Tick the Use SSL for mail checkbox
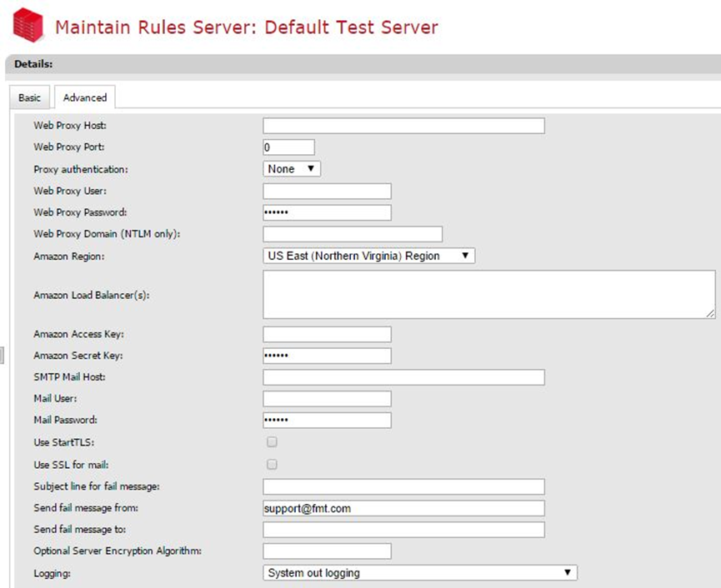The height and width of the screenshot is (588, 721). pyautogui.click(x=272, y=464)
